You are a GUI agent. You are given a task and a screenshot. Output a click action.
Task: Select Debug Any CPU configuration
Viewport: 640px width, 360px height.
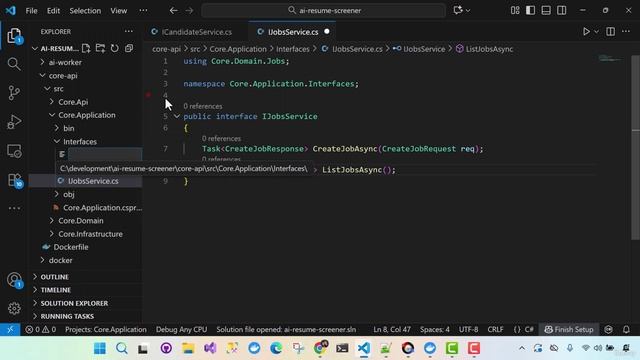tap(181, 329)
